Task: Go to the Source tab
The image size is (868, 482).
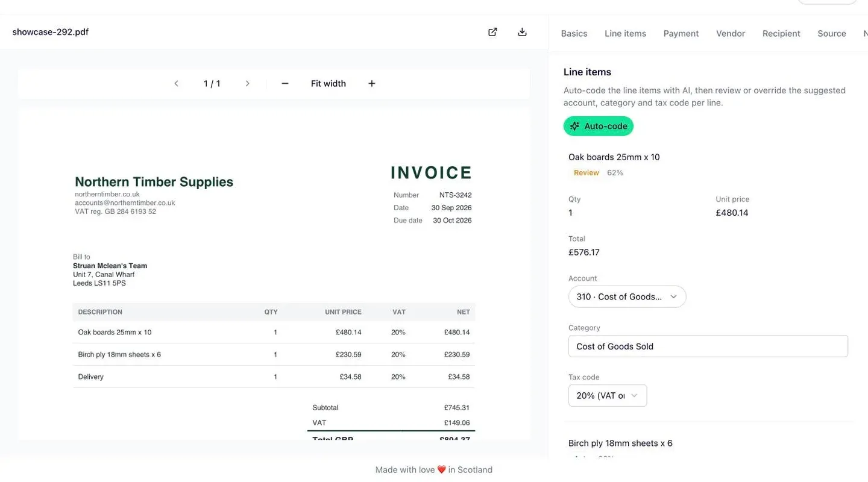Action: pos(832,34)
